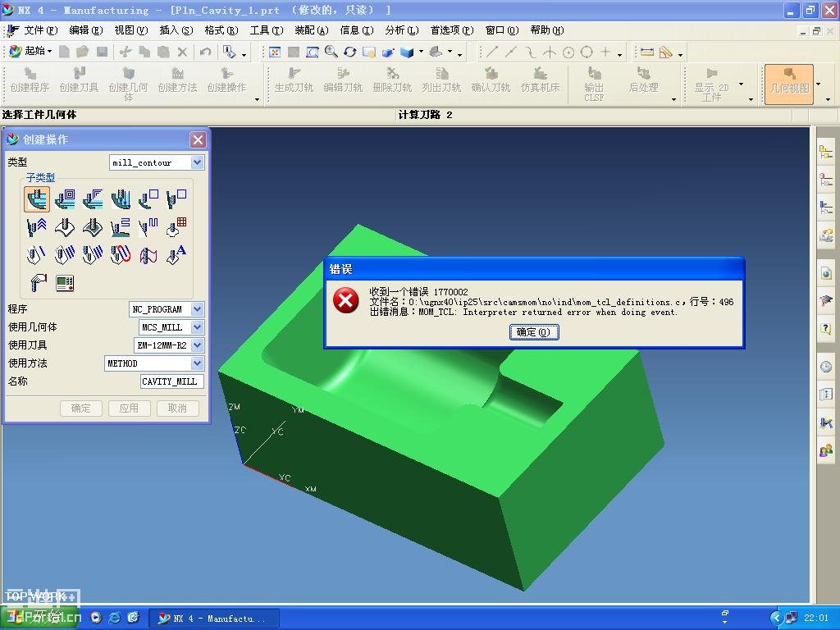Click the 后处理 toolbar button
Viewport: 840px width, 630px height.
[x=643, y=80]
